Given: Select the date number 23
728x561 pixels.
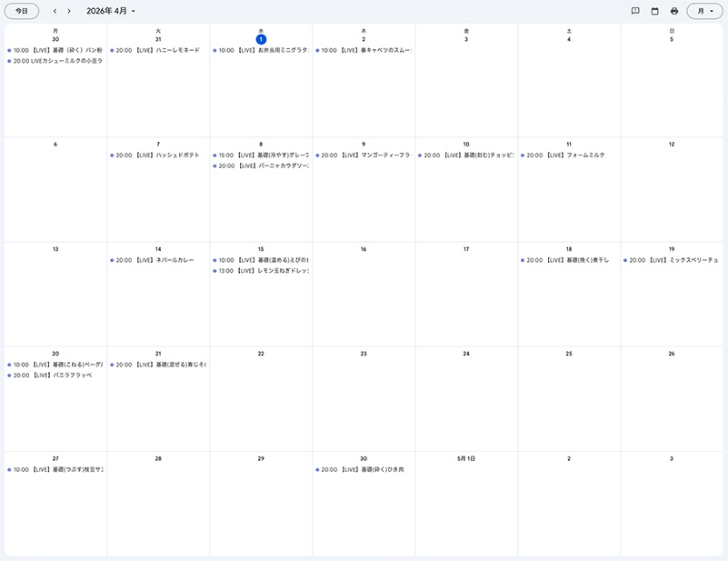Looking at the screenshot, I should coord(364,354).
